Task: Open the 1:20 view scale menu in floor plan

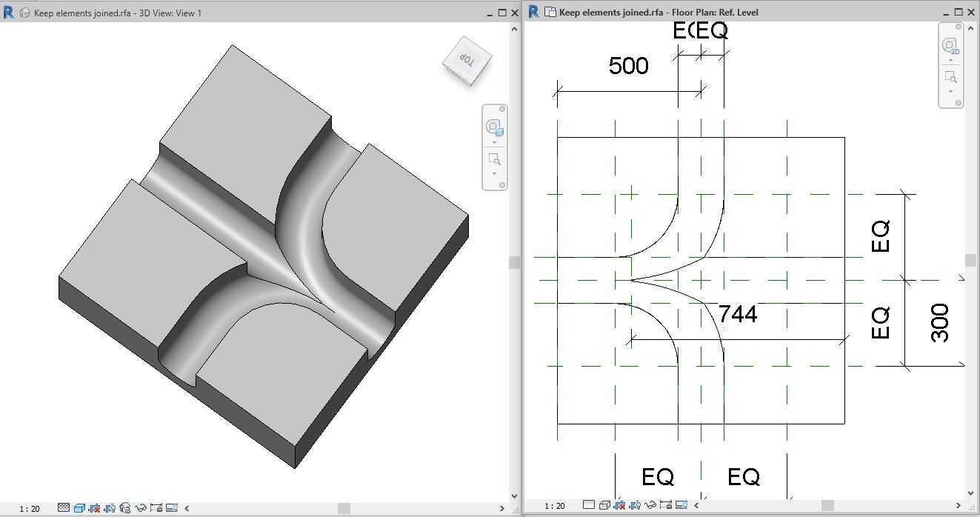Action: pyautogui.click(x=555, y=506)
